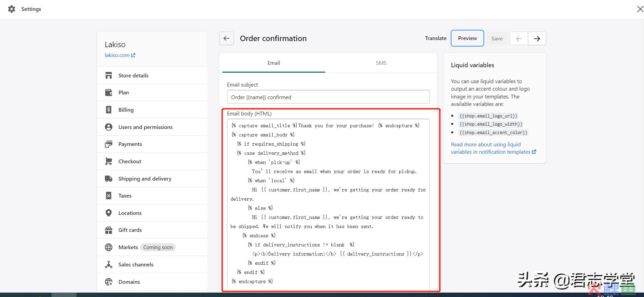Open Taxes settings
The height and width of the screenshot is (297, 644).
click(x=152, y=196)
